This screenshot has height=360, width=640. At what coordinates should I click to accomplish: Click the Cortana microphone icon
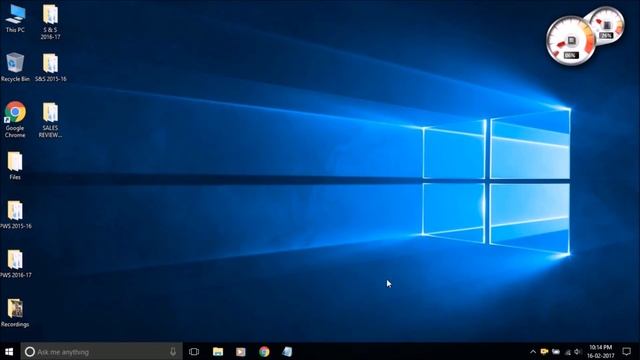click(173, 352)
